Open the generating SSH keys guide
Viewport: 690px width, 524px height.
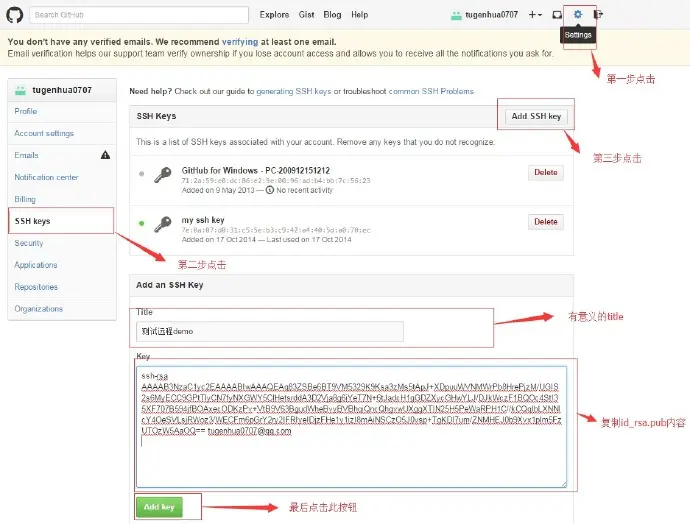tap(294, 91)
